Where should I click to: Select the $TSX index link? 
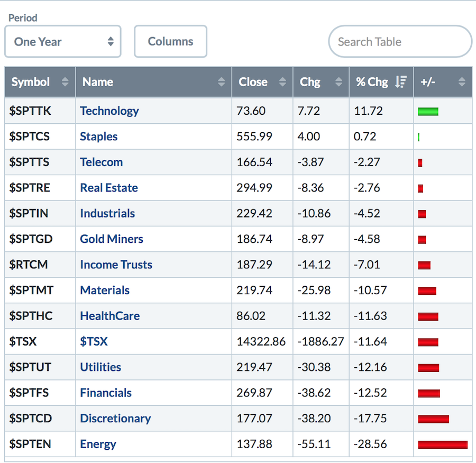[94, 341]
